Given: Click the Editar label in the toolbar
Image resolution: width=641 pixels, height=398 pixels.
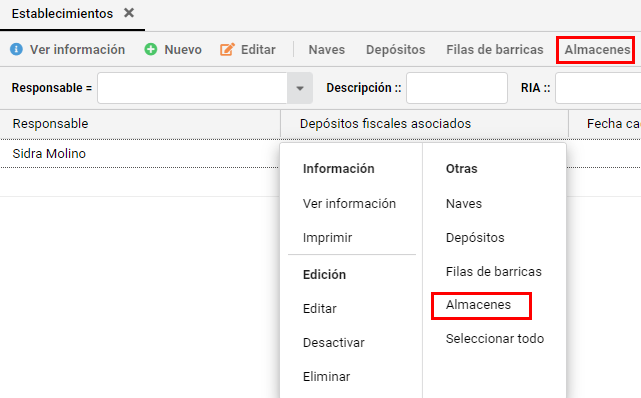Looking at the screenshot, I should pos(258,49).
